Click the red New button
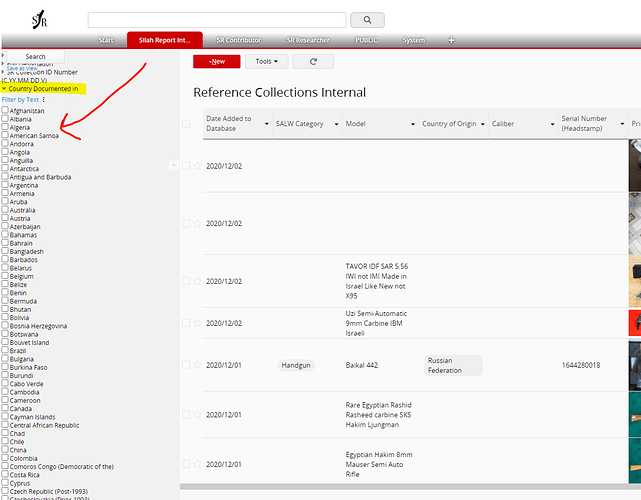 217,61
